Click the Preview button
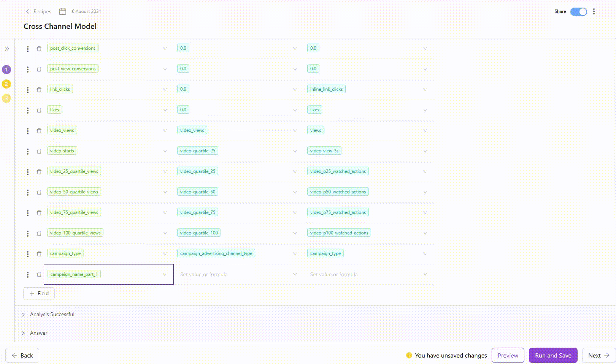The image size is (616, 364). coord(508,355)
